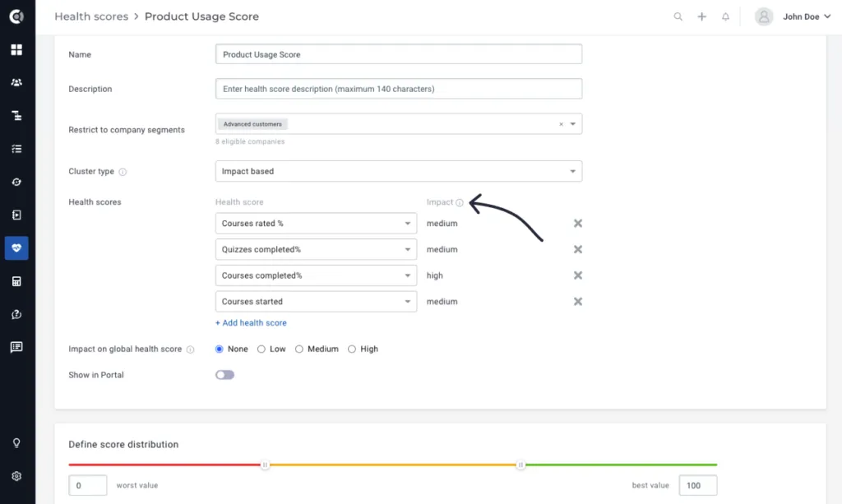Open the dashboard grid icon in sidebar
The image size is (842, 504).
16,49
